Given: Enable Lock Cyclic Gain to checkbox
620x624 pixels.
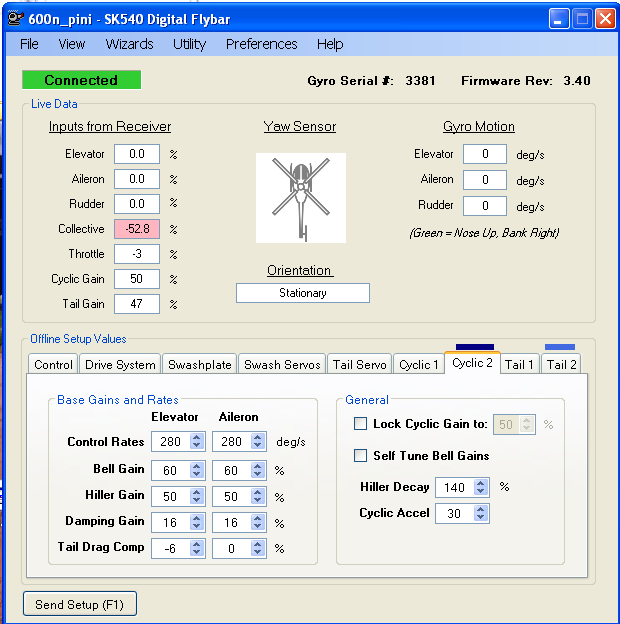Looking at the screenshot, I should pos(361,423).
